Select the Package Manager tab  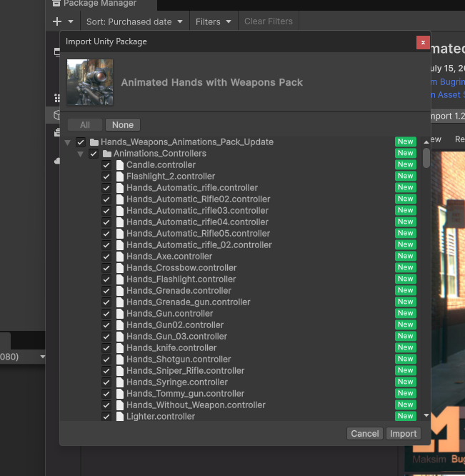point(101,4)
